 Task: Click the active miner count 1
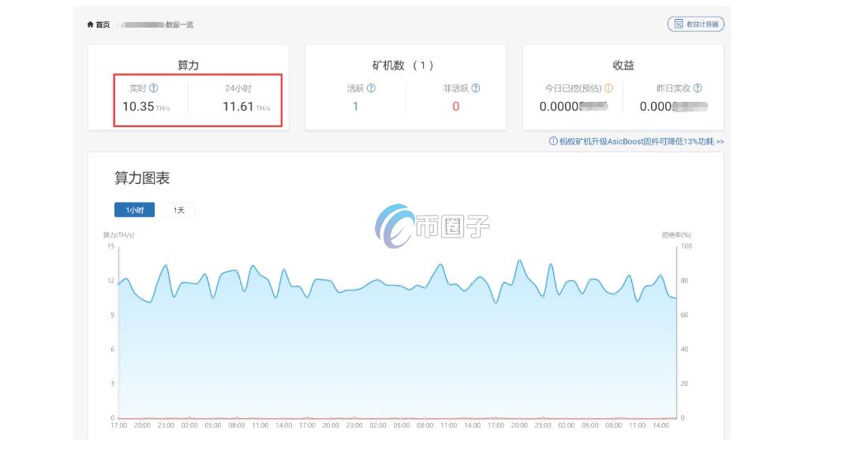point(355,107)
